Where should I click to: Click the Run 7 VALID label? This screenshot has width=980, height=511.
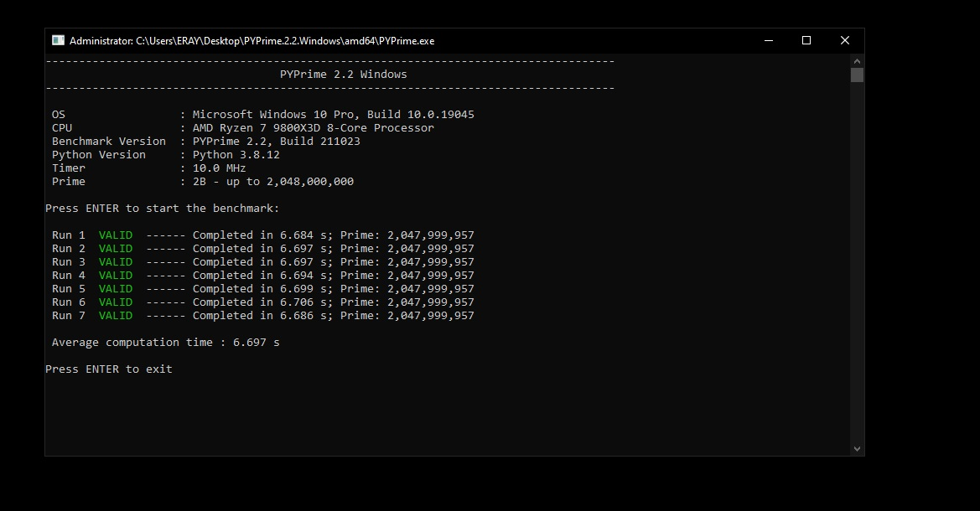(116, 316)
